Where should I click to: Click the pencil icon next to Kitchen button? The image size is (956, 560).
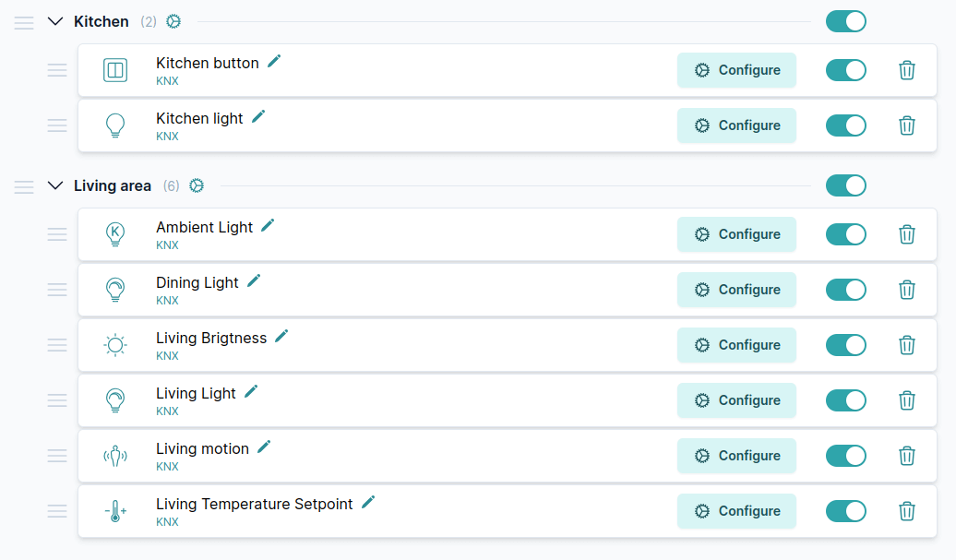tap(274, 62)
